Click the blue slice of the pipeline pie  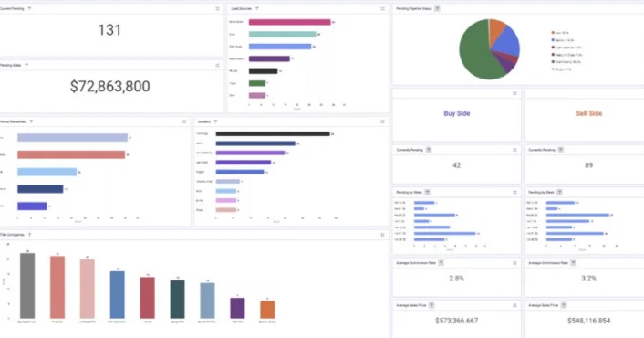tap(508, 42)
